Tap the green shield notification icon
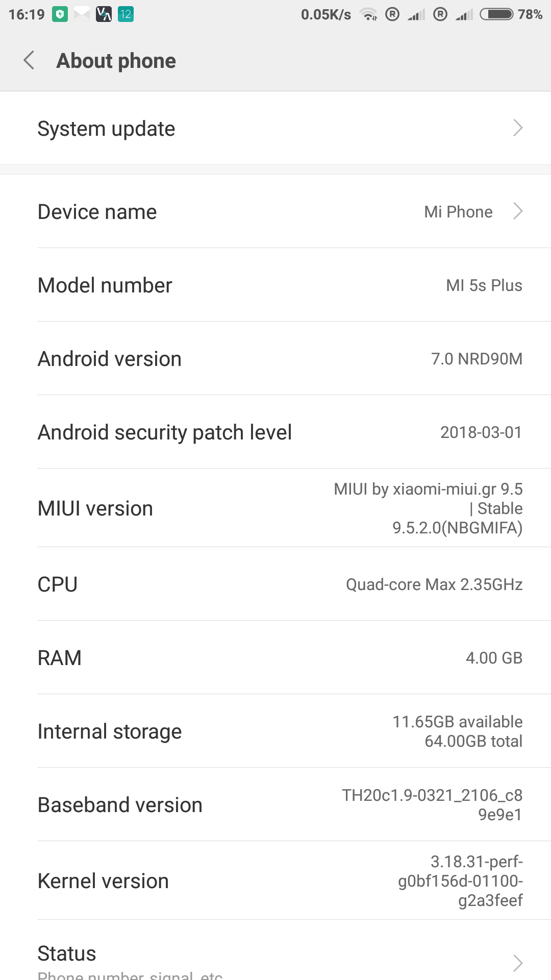This screenshot has width=551, height=980. (x=60, y=14)
